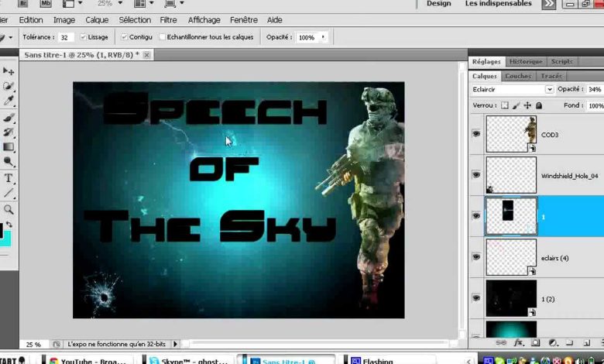The height and width of the screenshot is (364, 604).
Task: Select the Eyedropper tool
Action: pyautogui.click(x=9, y=101)
